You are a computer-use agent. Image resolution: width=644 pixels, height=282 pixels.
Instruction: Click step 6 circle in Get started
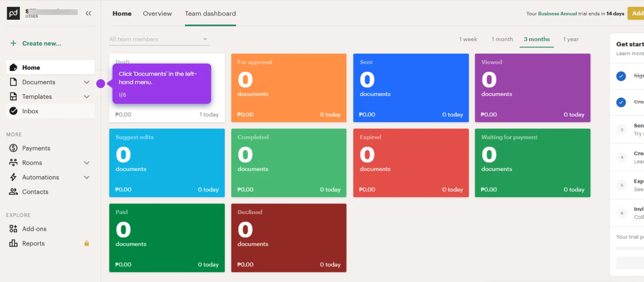tap(622, 213)
